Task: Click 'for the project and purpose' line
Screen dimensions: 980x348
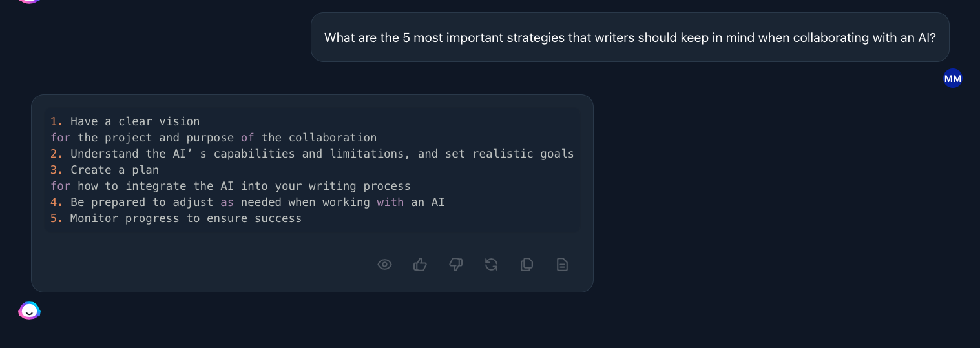Action: click(213, 138)
